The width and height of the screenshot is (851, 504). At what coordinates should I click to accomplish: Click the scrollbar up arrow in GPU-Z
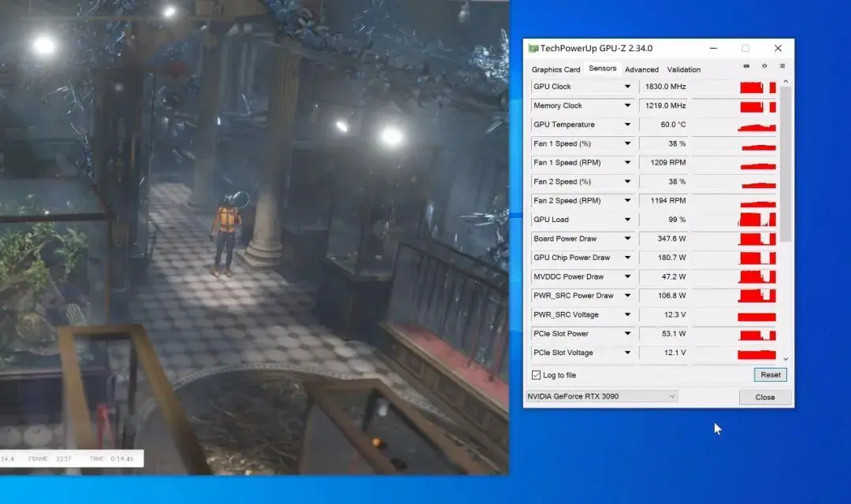click(786, 81)
